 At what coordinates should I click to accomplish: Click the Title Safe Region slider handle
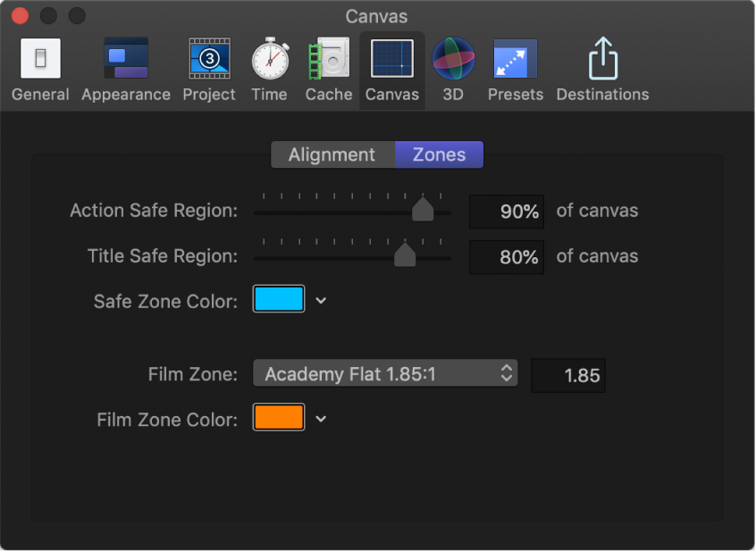pyautogui.click(x=405, y=256)
